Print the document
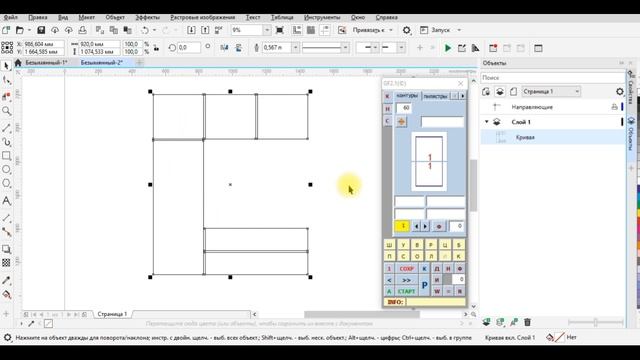 pos(82,30)
